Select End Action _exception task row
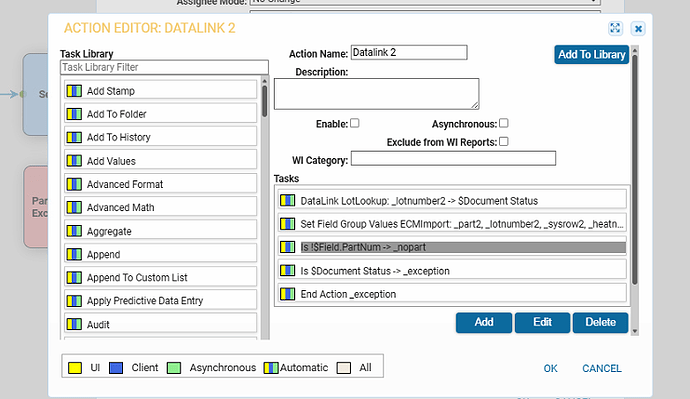The image size is (690, 399). pos(452,294)
